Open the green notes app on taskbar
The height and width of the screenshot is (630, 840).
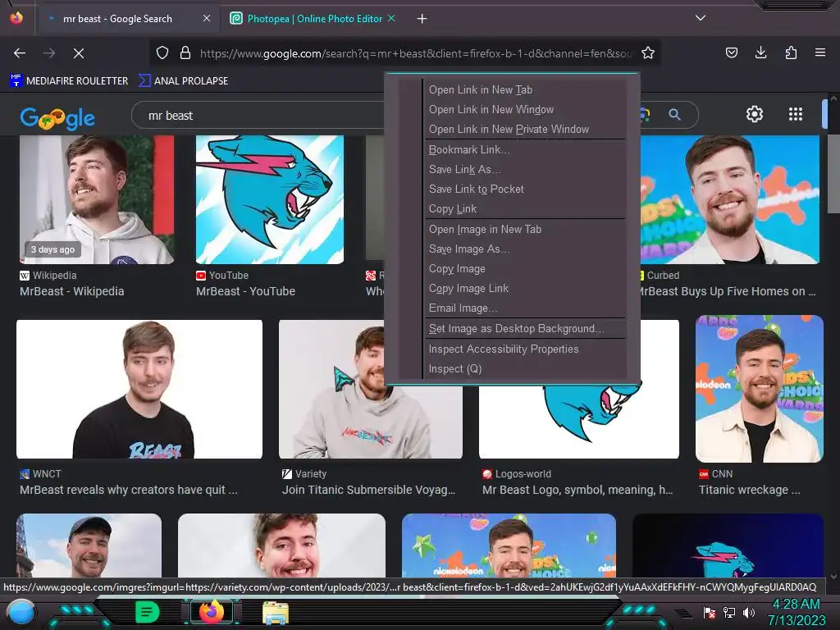pos(147,612)
